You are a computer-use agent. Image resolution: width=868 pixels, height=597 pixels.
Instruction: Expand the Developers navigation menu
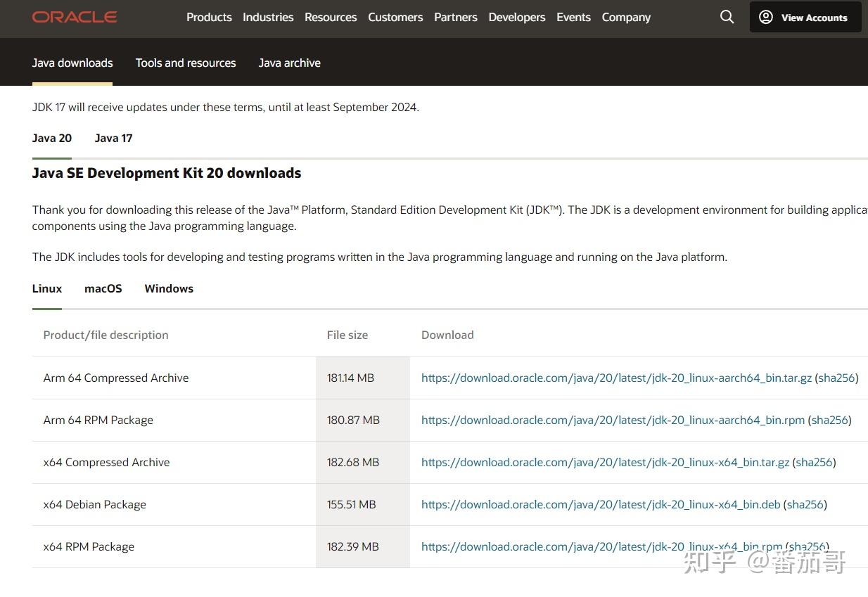(516, 17)
